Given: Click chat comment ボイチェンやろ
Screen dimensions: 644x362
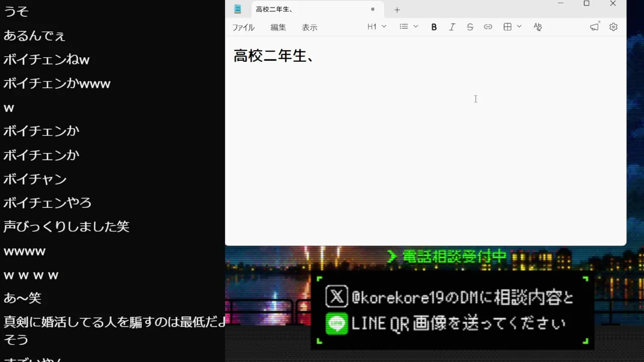Looking at the screenshot, I should (48, 203).
